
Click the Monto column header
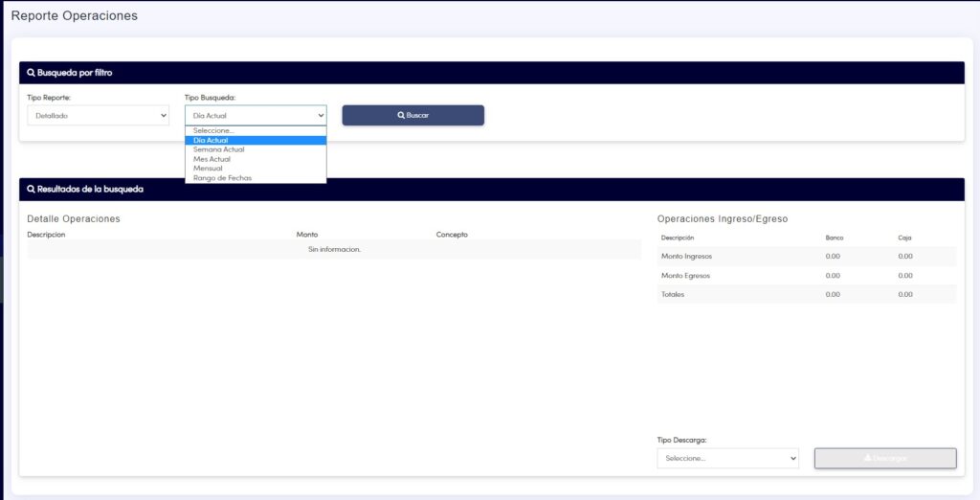pos(307,235)
